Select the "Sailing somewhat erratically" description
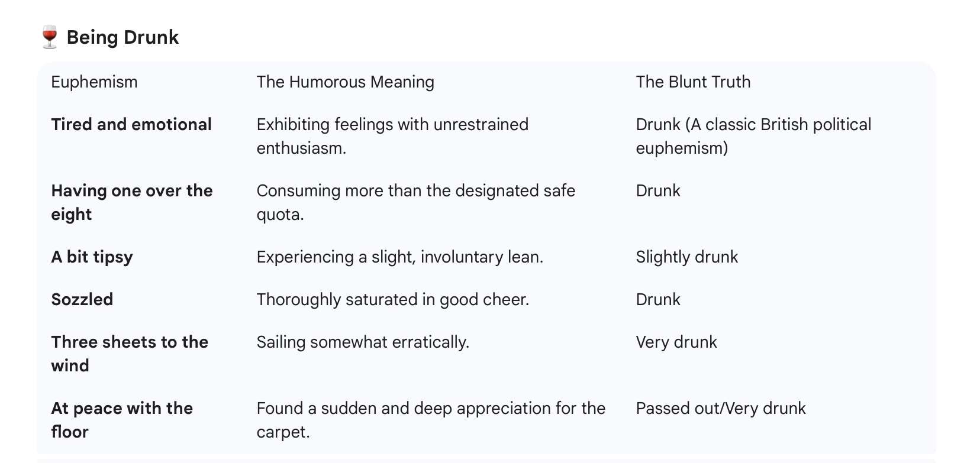 point(362,342)
